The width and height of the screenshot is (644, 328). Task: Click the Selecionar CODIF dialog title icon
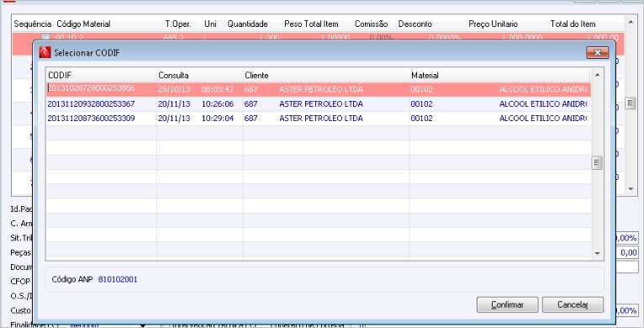click(45, 53)
